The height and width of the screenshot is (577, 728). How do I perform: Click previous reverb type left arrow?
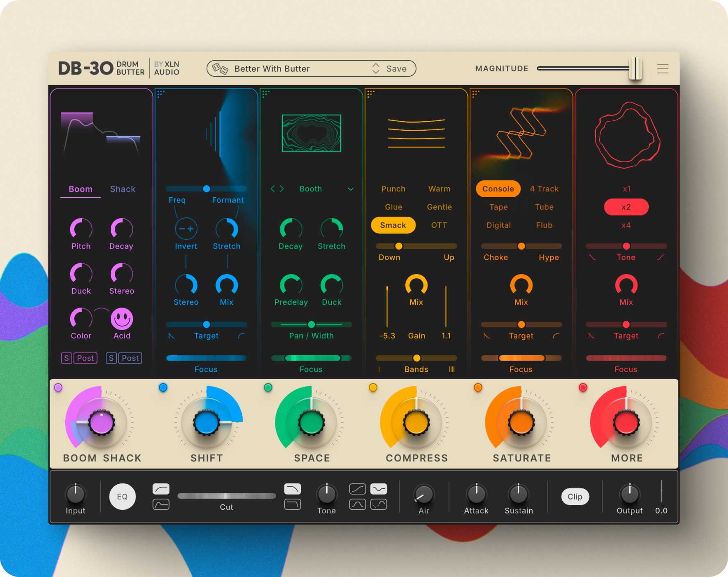(x=273, y=189)
